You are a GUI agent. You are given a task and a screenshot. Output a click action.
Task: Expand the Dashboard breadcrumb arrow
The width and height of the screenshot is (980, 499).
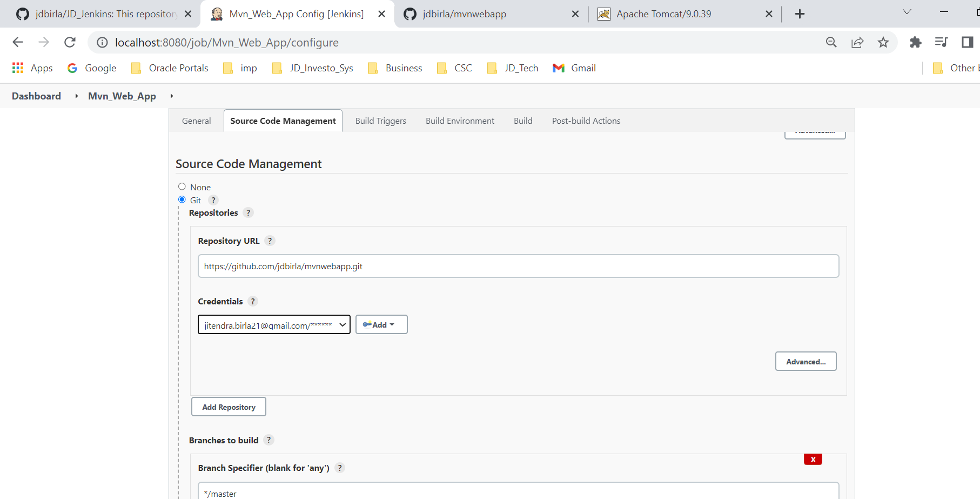(x=76, y=96)
